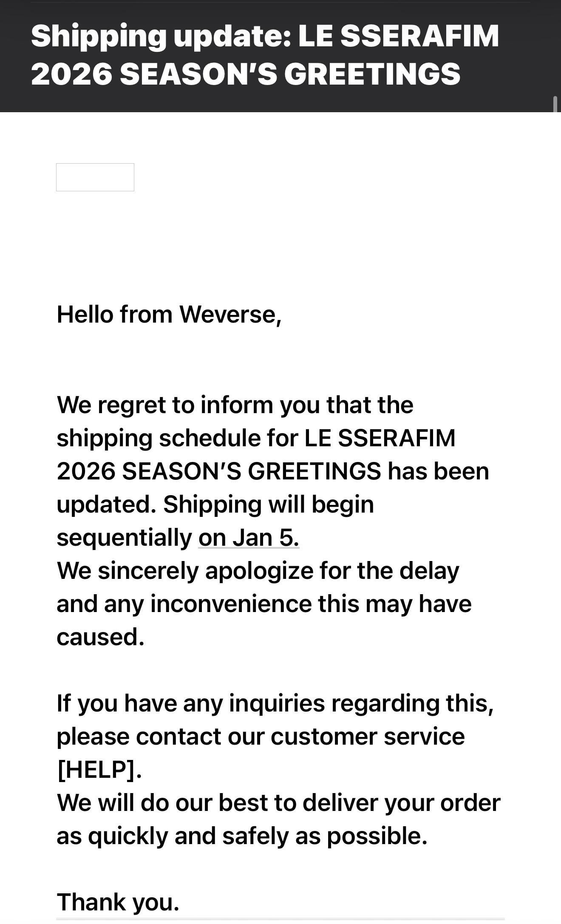Click the word "sequentially" in the message

(x=124, y=538)
